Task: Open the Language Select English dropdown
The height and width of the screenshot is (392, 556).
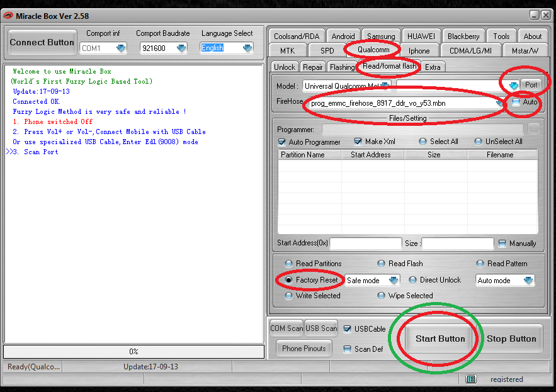Action: tap(247, 48)
